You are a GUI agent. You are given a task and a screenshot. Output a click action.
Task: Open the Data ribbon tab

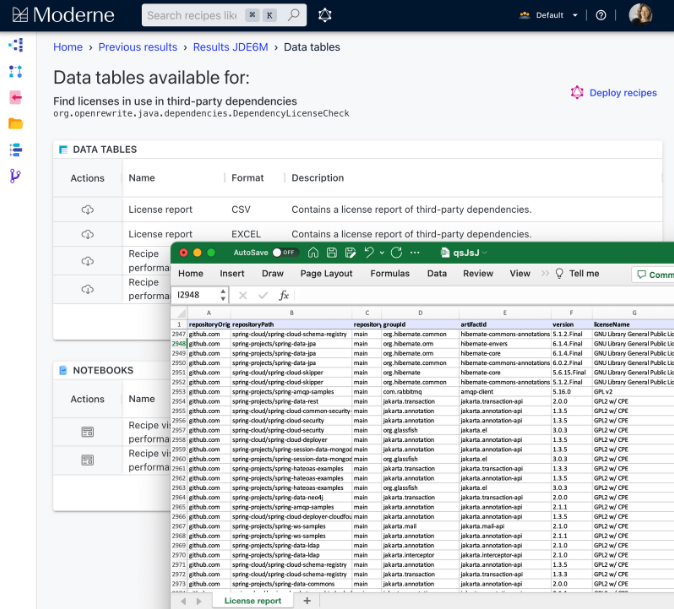tap(437, 274)
